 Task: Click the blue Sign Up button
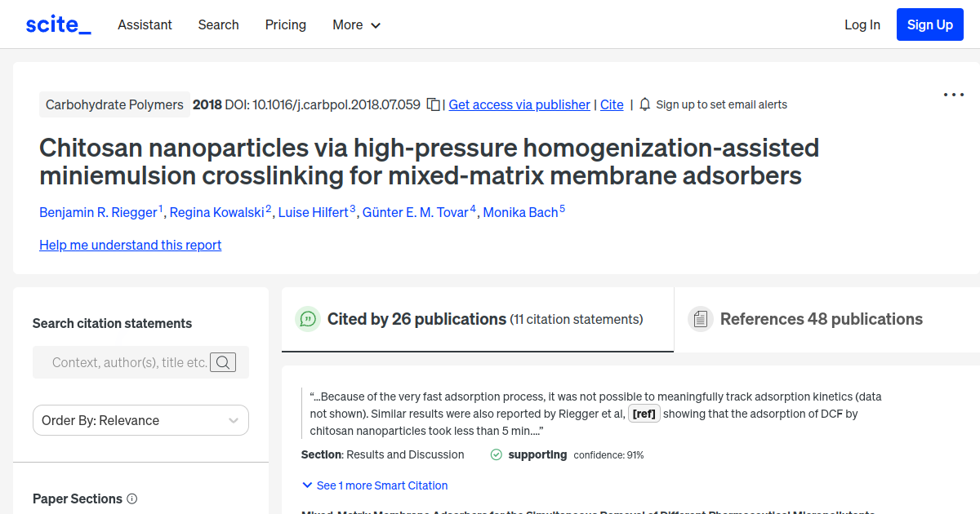coord(929,24)
